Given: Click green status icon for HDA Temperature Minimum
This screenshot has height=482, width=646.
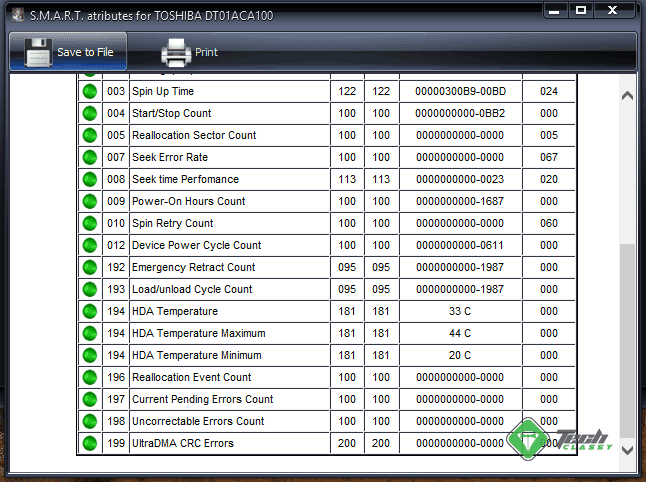Looking at the screenshot, I should (x=90, y=355).
